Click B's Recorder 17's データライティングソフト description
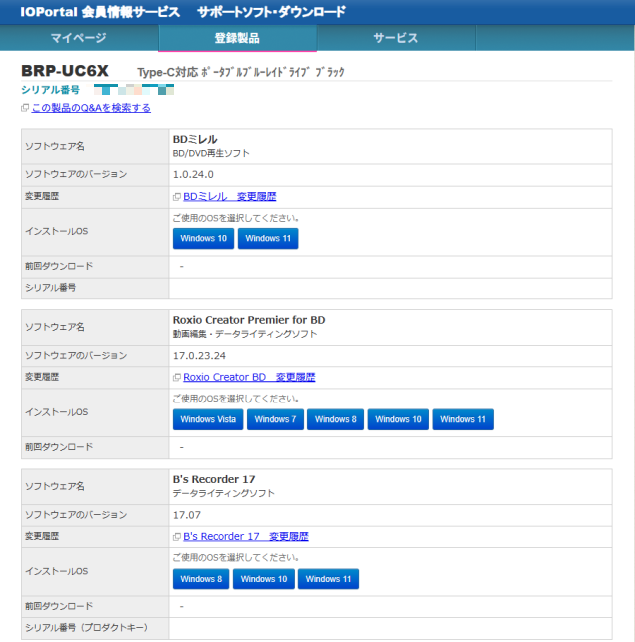The width and height of the screenshot is (635, 642). [x=224, y=493]
